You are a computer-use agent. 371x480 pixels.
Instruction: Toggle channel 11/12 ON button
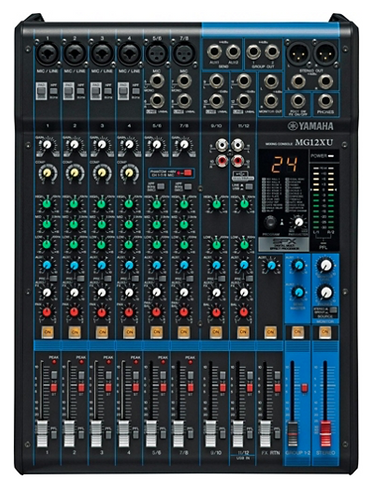pos(243,332)
